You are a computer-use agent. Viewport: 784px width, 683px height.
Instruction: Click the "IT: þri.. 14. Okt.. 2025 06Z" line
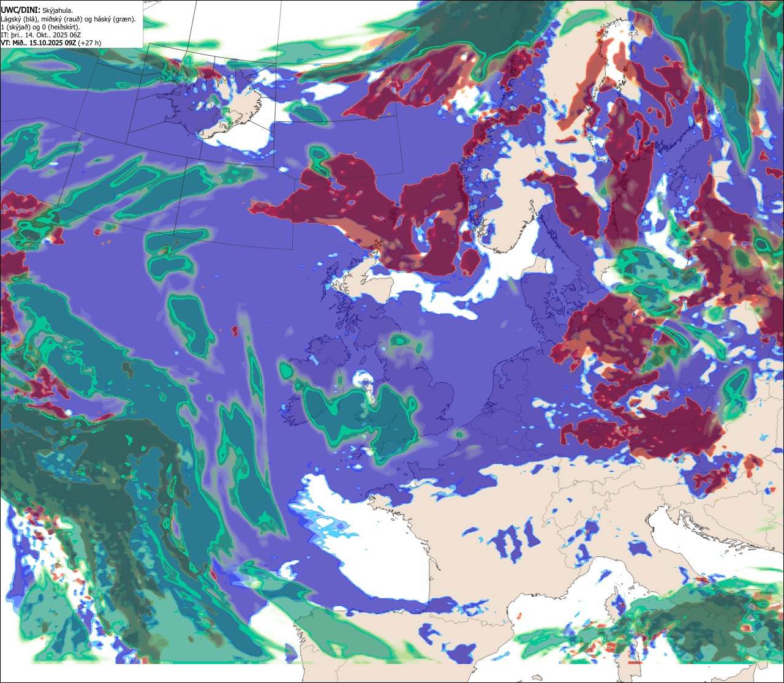point(42,35)
